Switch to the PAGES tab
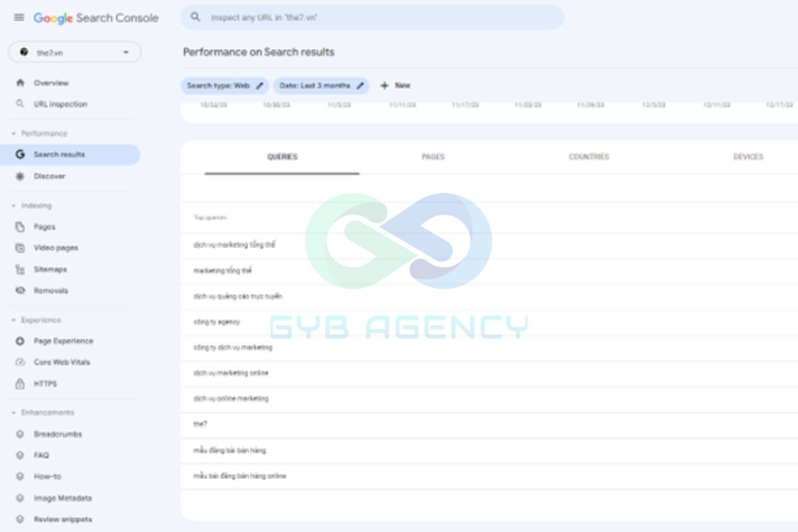 pyautogui.click(x=433, y=157)
